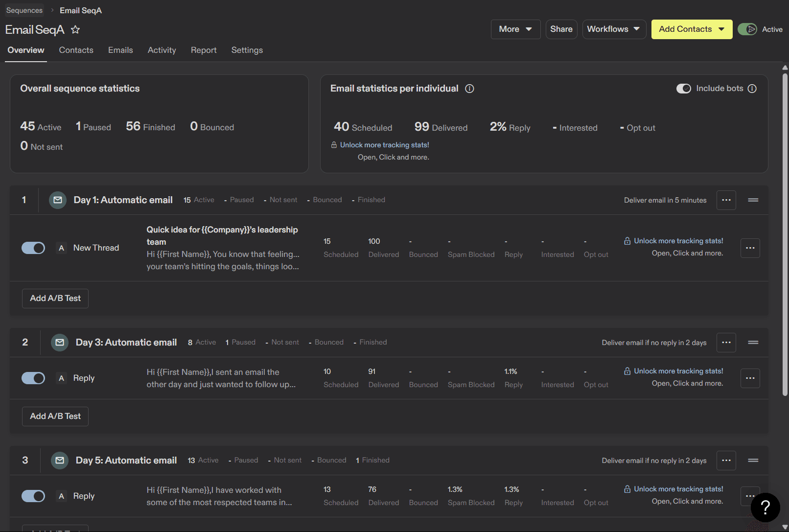Toggle the Include bots switch
Image resolution: width=789 pixels, height=532 pixels.
684,89
